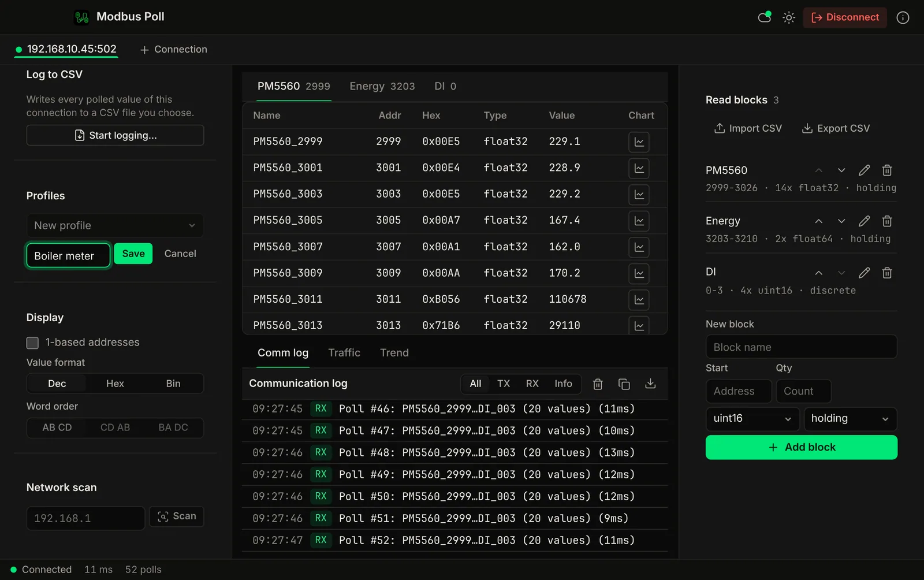Open the uint16 data type dropdown
924x580 pixels.
[x=752, y=419]
